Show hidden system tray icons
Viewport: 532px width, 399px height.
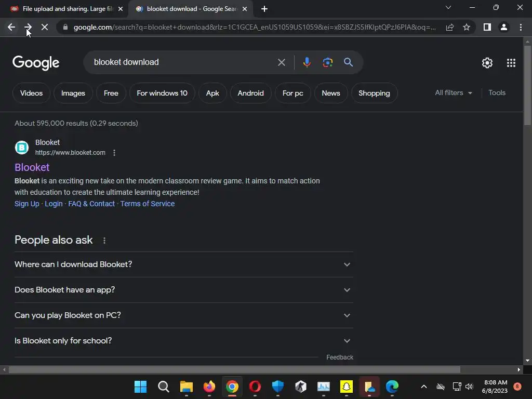tap(424, 387)
